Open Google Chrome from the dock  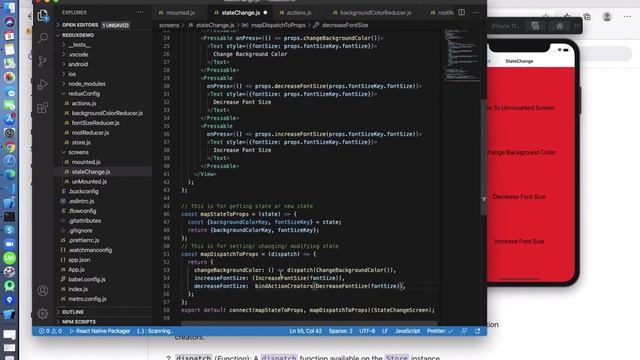[x=9, y=147]
